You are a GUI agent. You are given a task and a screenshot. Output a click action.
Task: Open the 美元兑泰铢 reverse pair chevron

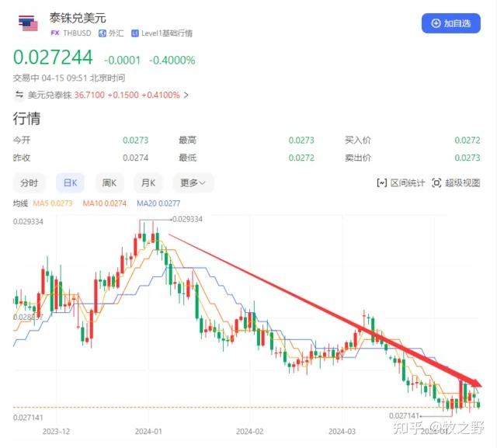coord(186,95)
